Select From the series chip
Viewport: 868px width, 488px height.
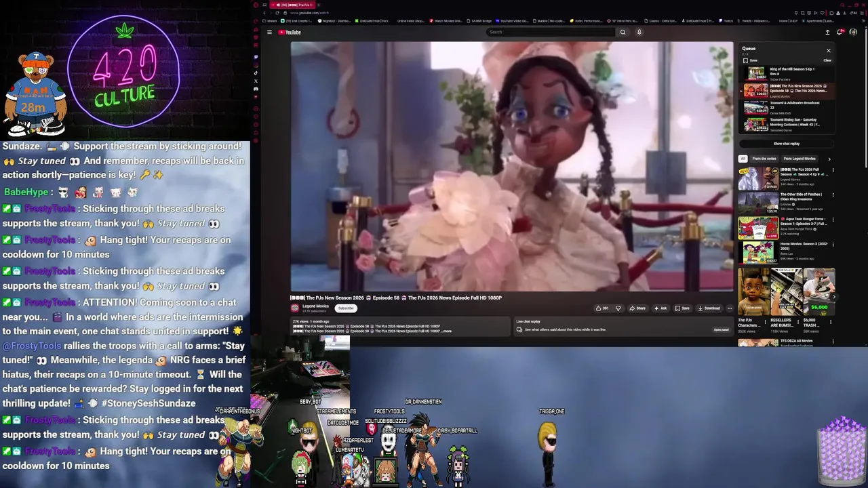[764, 159]
